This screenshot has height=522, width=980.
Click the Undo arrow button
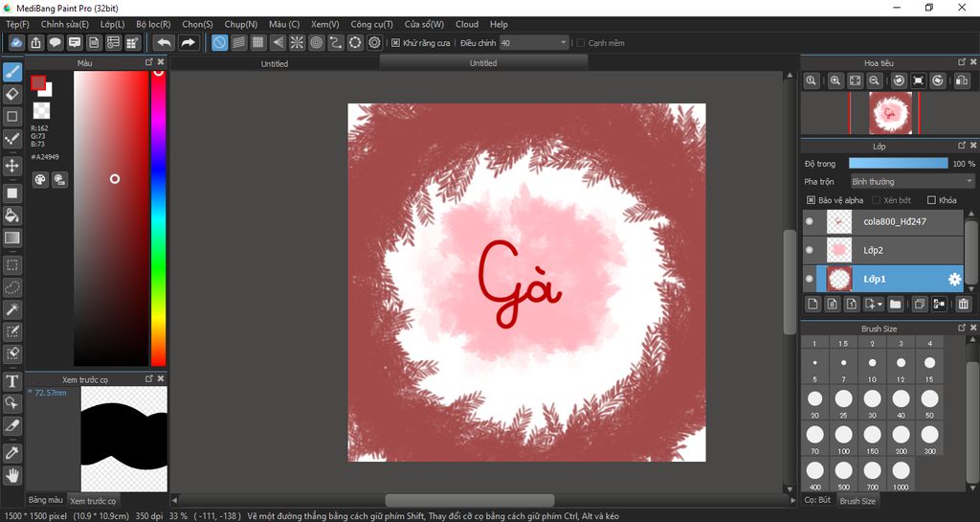[164, 42]
